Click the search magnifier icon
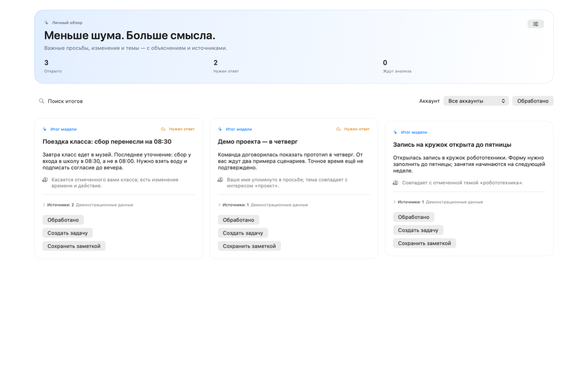Viewport: 588px width, 368px height. pos(42,101)
